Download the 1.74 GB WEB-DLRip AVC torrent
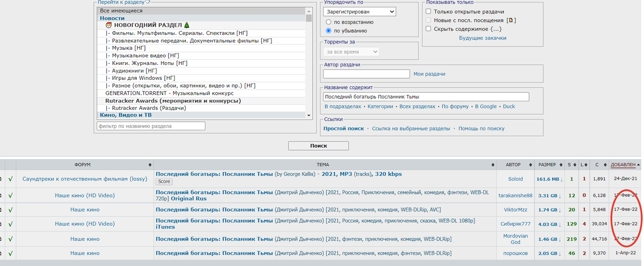 coord(548,210)
